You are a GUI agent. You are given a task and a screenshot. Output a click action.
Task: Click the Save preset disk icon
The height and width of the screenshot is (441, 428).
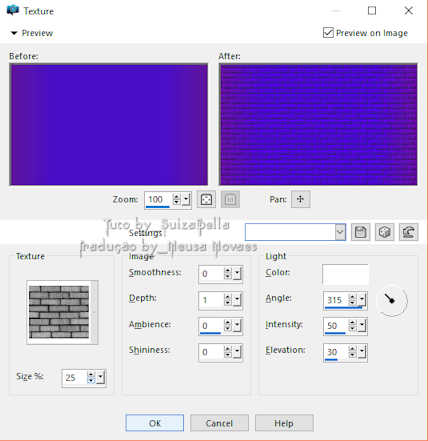pyautogui.click(x=360, y=232)
